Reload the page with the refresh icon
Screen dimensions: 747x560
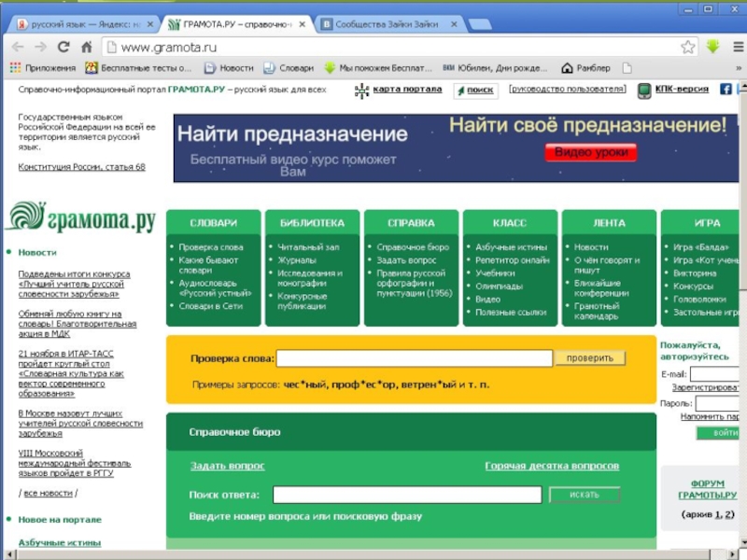[63, 47]
